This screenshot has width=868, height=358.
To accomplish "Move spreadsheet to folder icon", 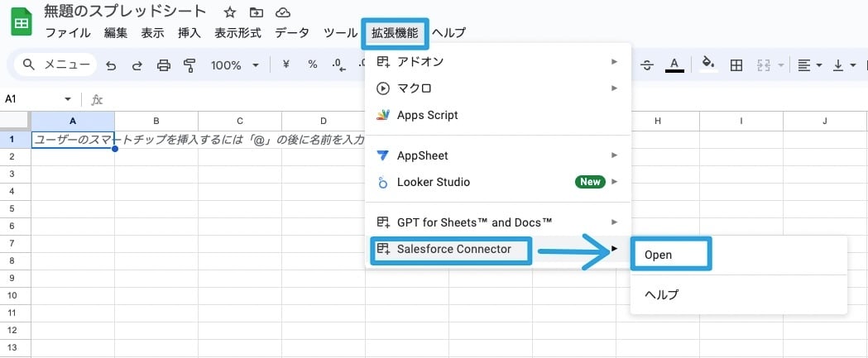I will (x=257, y=12).
